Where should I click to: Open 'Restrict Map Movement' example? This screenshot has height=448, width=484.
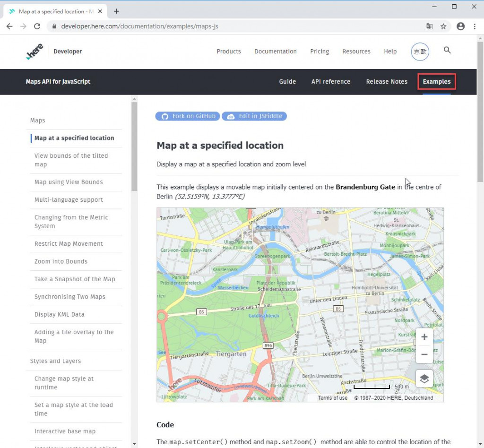pyautogui.click(x=69, y=244)
